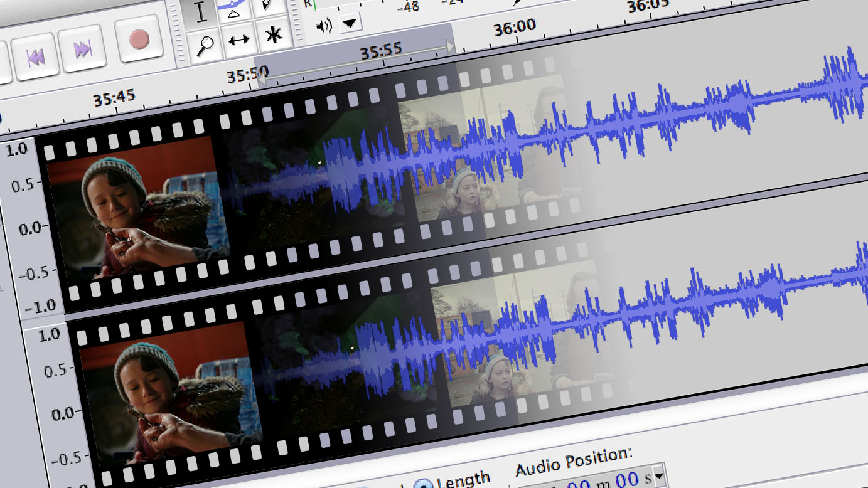868x488 pixels.
Task: Select the Selection (I-beam) tool
Action: click(201, 13)
